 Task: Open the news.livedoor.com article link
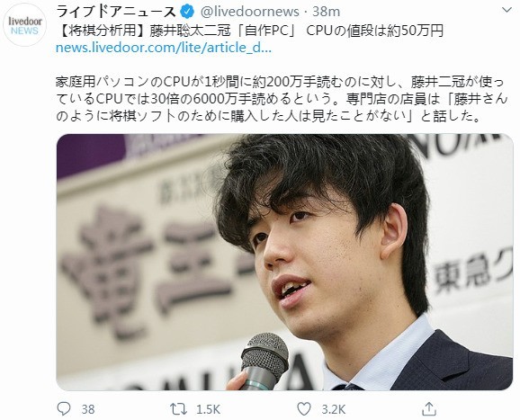click(x=164, y=48)
